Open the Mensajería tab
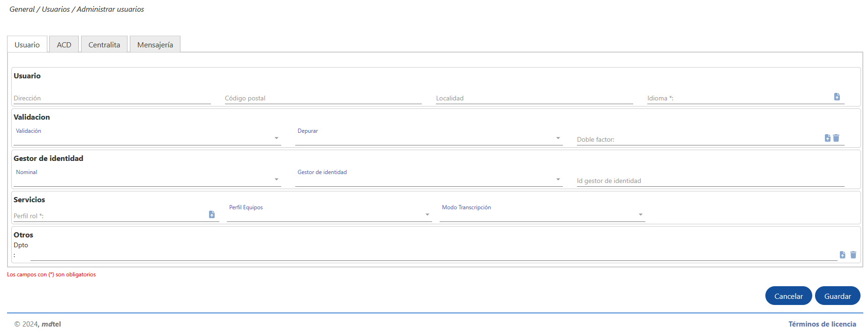The height and width of the screenshot is (335, 868). [x=155, y=45]
